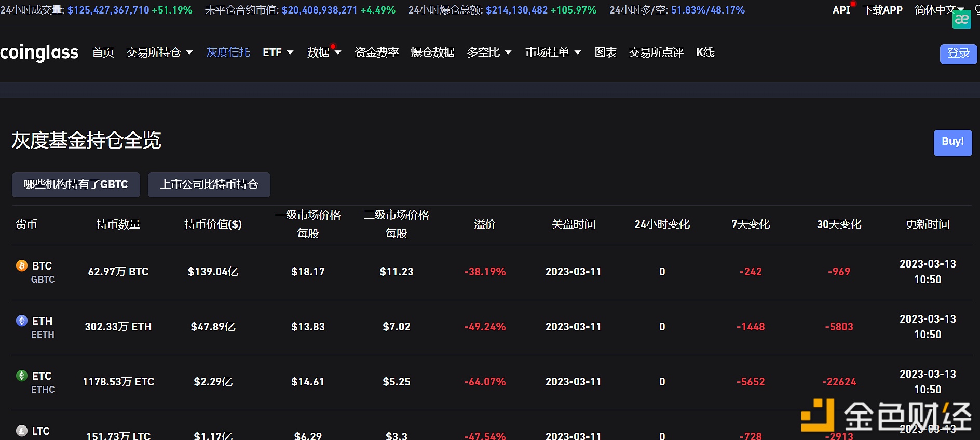Open the 图表 page
Viewport: 980px width, 440px height.
606,52
